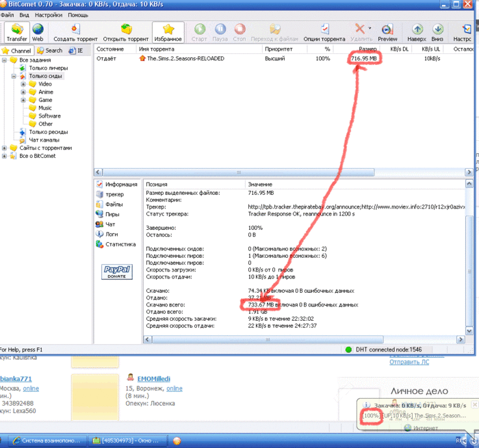
Task: Move torrent up with Наверх icon
Action: (417, 32)
